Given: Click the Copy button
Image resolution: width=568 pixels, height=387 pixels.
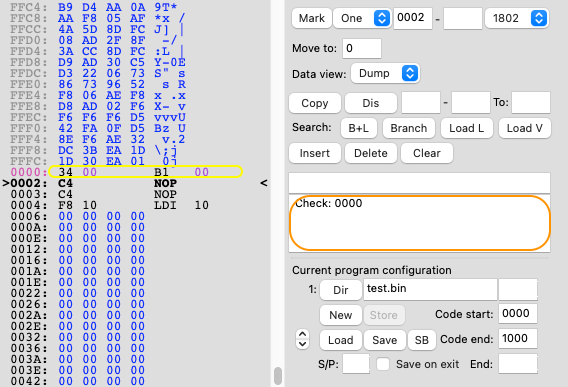Looking at the screenshot, I should point(315,103).
